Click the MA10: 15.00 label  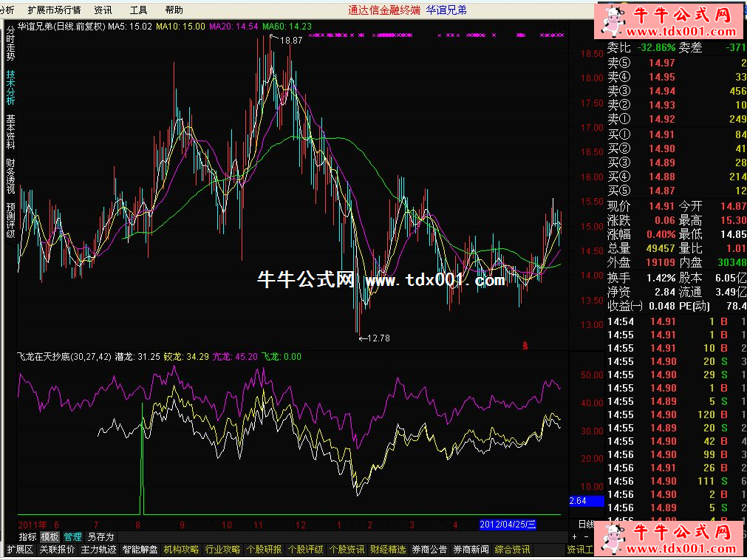click(x=180, y=26)
